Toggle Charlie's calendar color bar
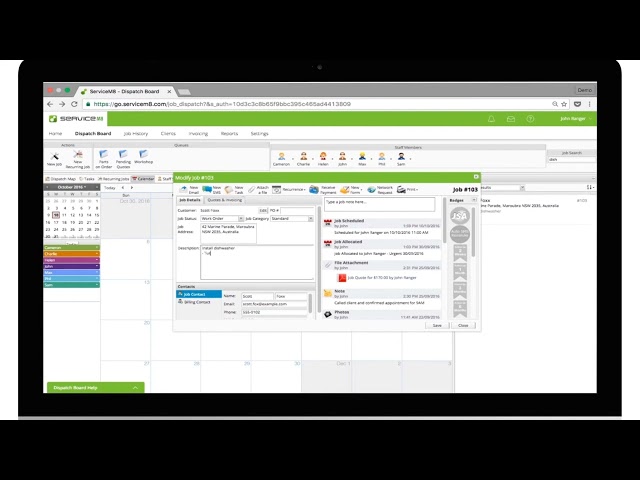 (71, 254)
